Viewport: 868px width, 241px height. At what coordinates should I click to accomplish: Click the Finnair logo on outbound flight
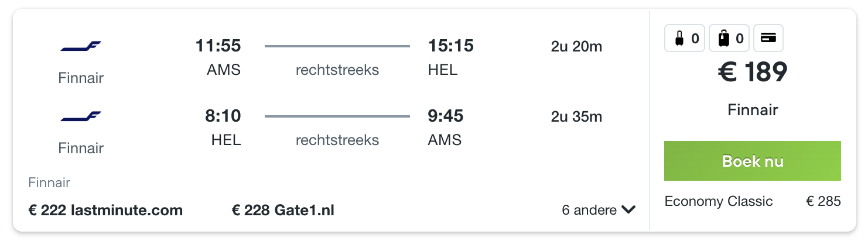click(x=81, y=46)
